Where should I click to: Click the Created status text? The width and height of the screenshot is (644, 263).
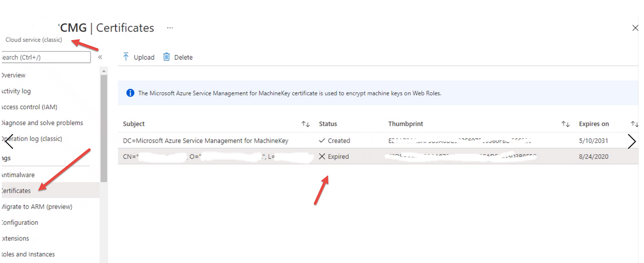(339, 140)
